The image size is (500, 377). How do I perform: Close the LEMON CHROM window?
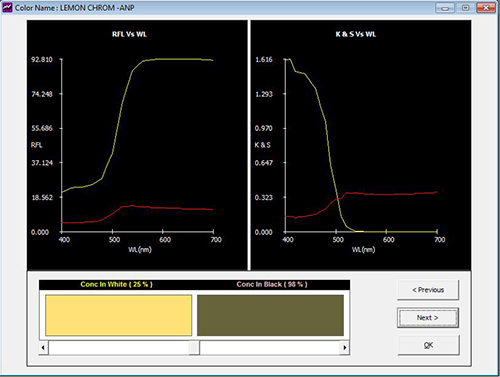[x=486, y=8]
